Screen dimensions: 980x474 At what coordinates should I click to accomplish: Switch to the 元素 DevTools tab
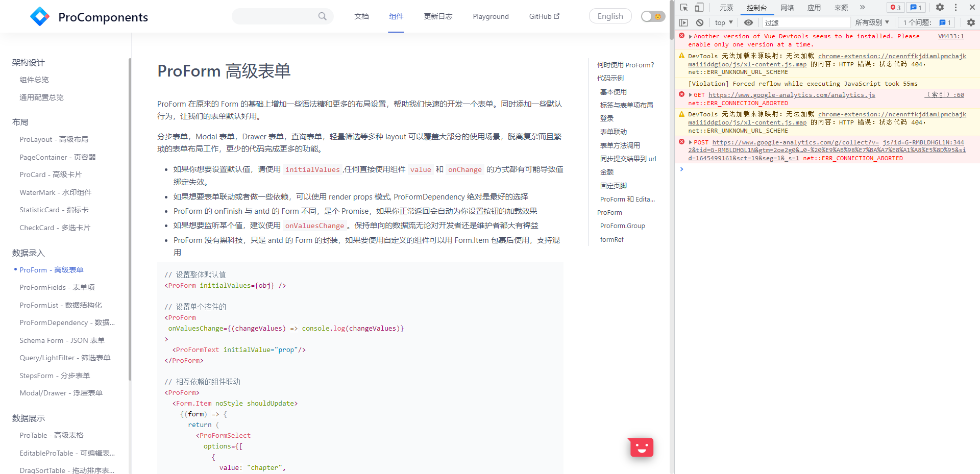point(726,7)
